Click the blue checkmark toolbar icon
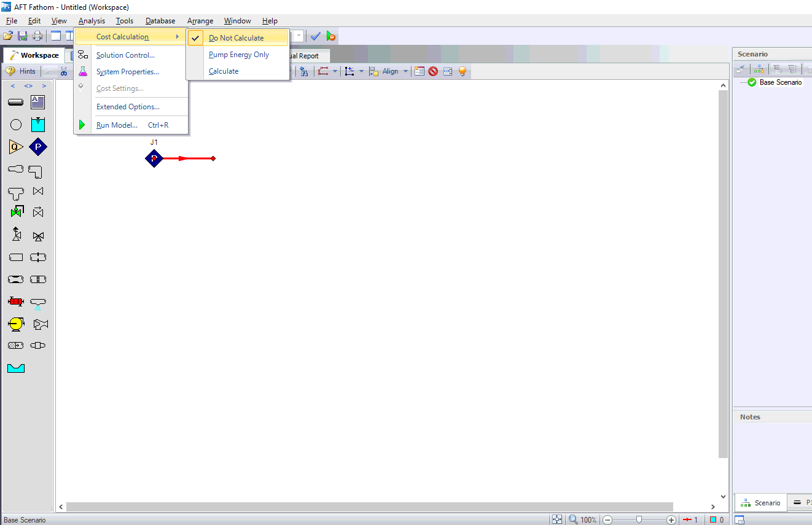This screenshot has height=525, width=812. coord(315,36)
